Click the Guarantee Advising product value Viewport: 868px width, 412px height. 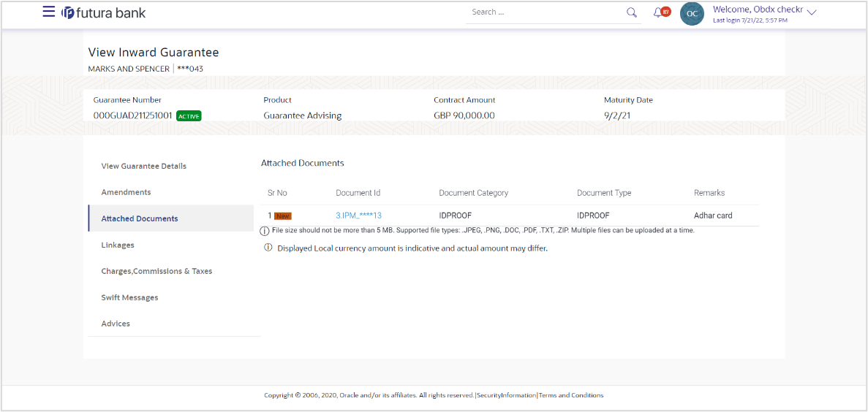coord(302,115)
